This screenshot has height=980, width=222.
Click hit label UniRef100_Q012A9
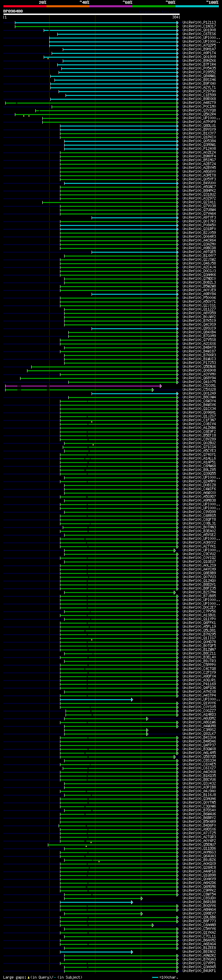199,394
